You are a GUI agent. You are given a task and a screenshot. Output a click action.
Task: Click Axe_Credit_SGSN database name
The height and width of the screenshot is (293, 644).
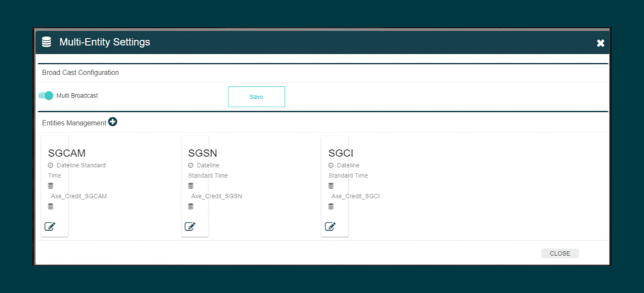click(217, 196)
